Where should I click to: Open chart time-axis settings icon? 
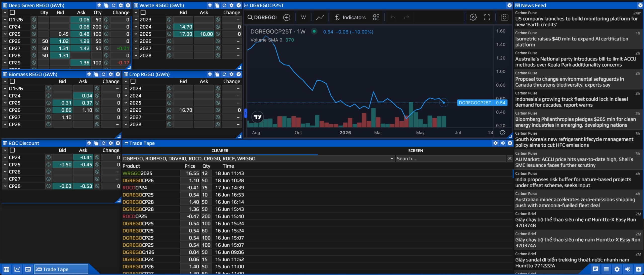tap(503, 133)
